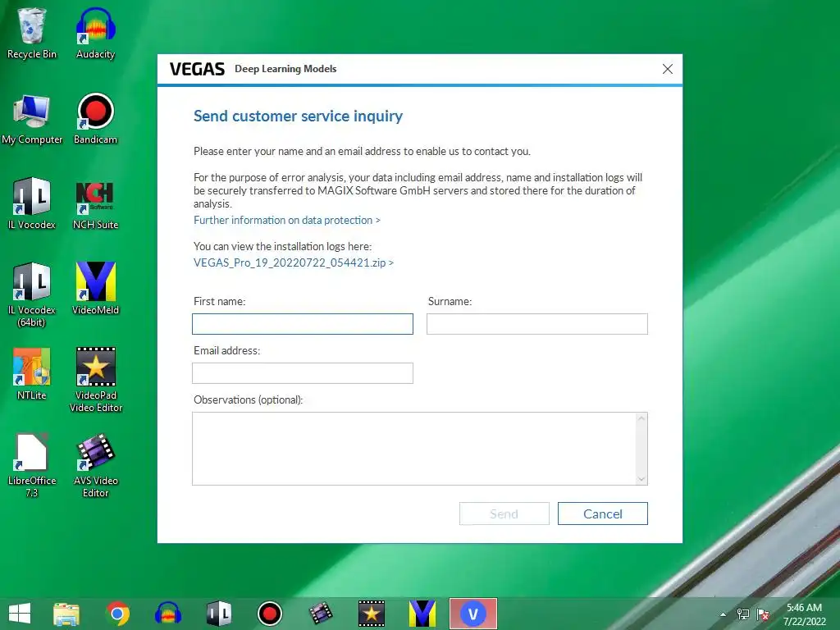Viewport: 840px width, 630px height.
Task: Select the LibreOffice 7.3 desktop shortcut
Action: click(32, 466)
